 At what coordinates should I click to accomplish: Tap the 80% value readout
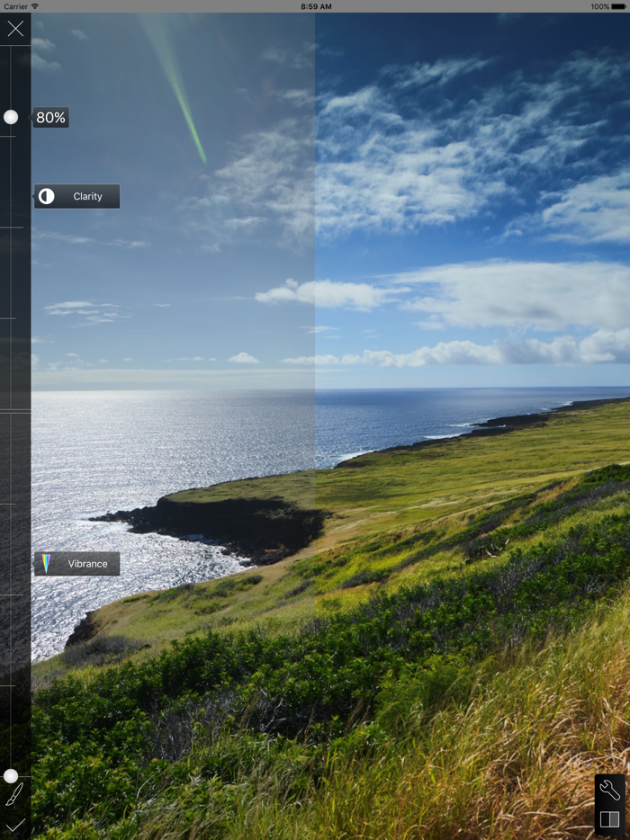click(x=51, y=118)
